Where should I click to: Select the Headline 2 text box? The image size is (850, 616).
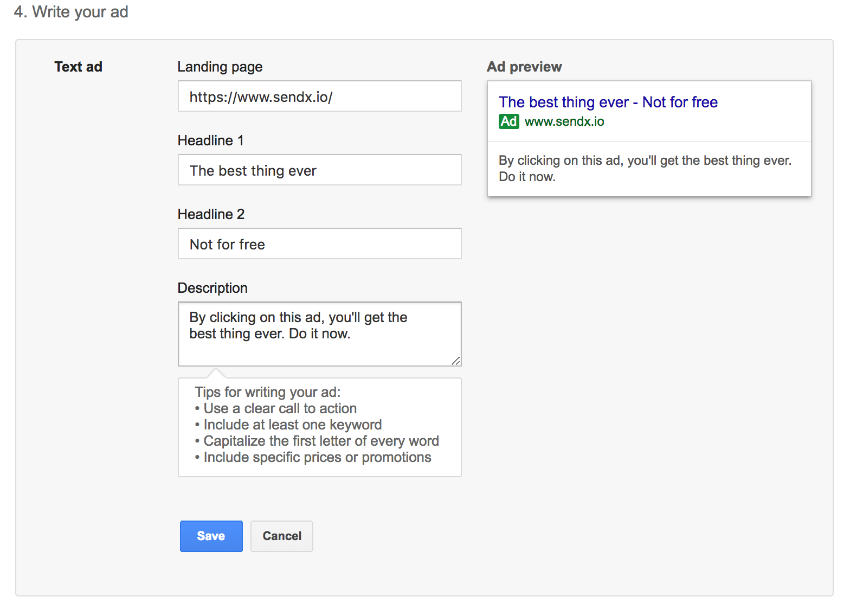319,244
